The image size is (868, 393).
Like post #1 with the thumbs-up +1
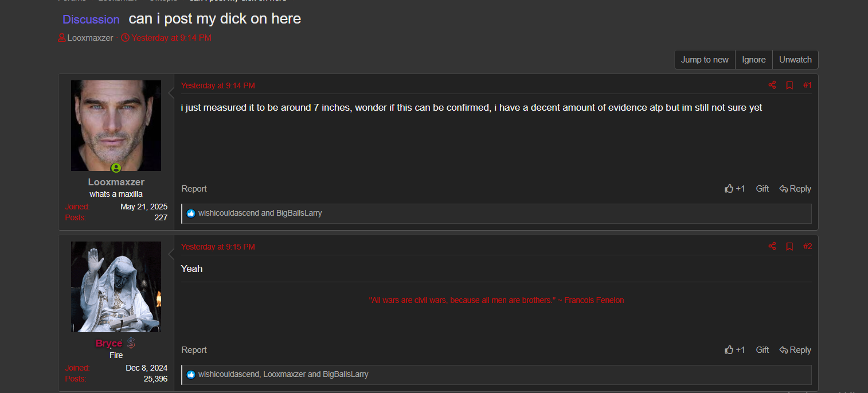[x=735, y=189]
